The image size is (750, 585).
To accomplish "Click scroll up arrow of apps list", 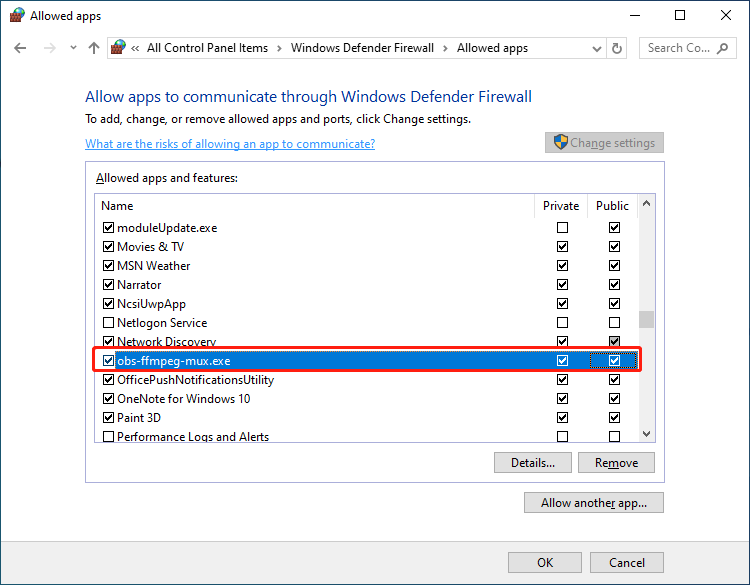I will (646, 203).
